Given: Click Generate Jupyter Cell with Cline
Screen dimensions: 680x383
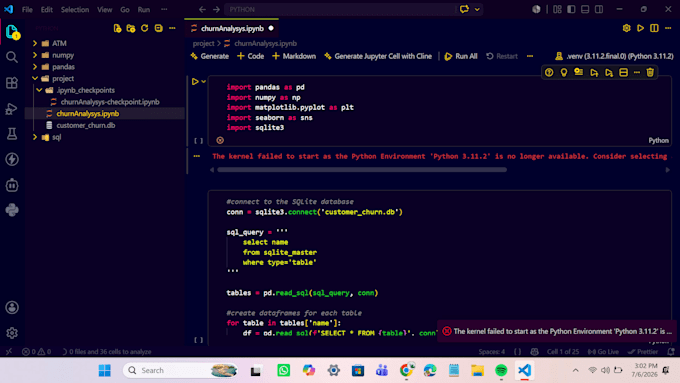Looking at the screenshot, I should 378,56.
